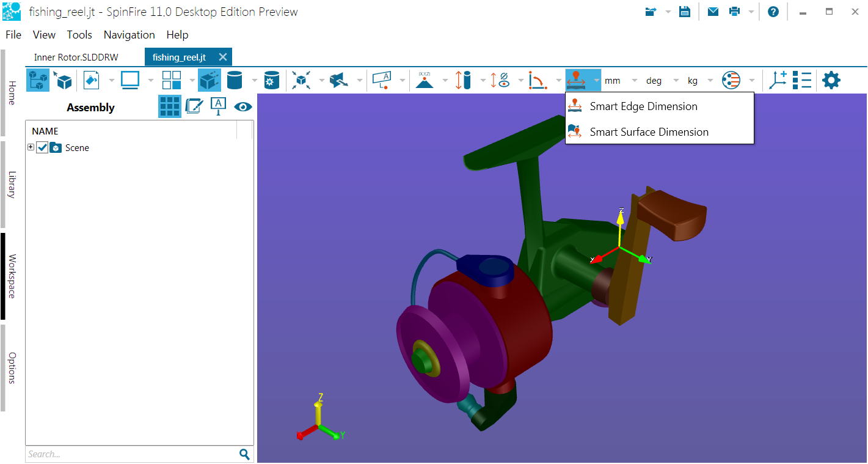Screen dimensions: 868x464
Task: Uncheck the Scene checkbox
Action: (x=42, y=147)
